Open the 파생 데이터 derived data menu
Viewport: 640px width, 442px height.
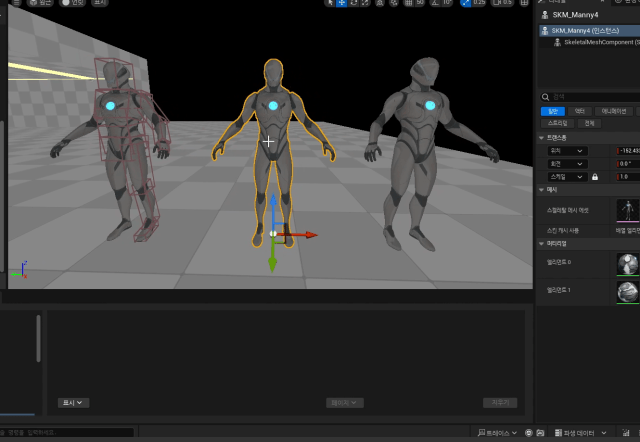tap(581, 433)
